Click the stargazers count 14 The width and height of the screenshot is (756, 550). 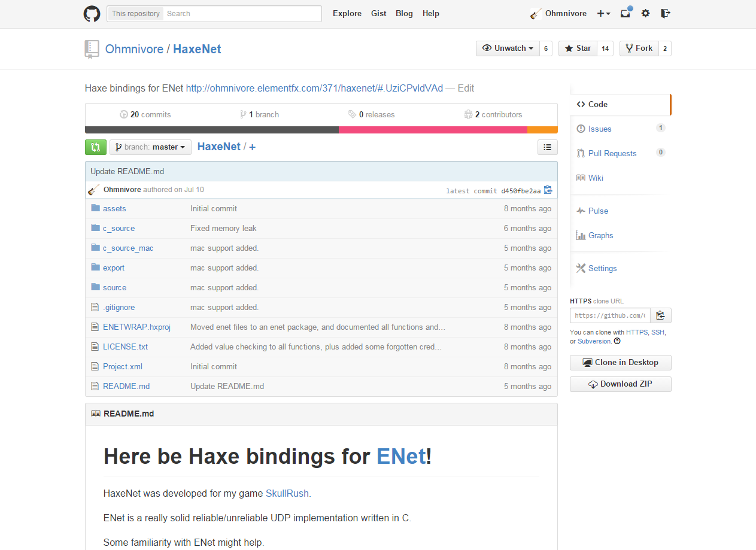605,48
